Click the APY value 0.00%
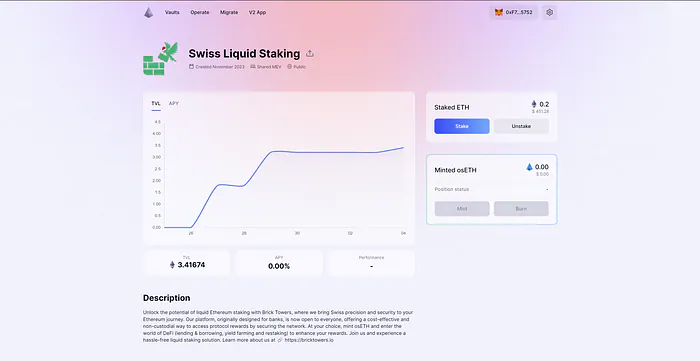The height and width of the screenshot is (361, 700). [x=279, y=266]
